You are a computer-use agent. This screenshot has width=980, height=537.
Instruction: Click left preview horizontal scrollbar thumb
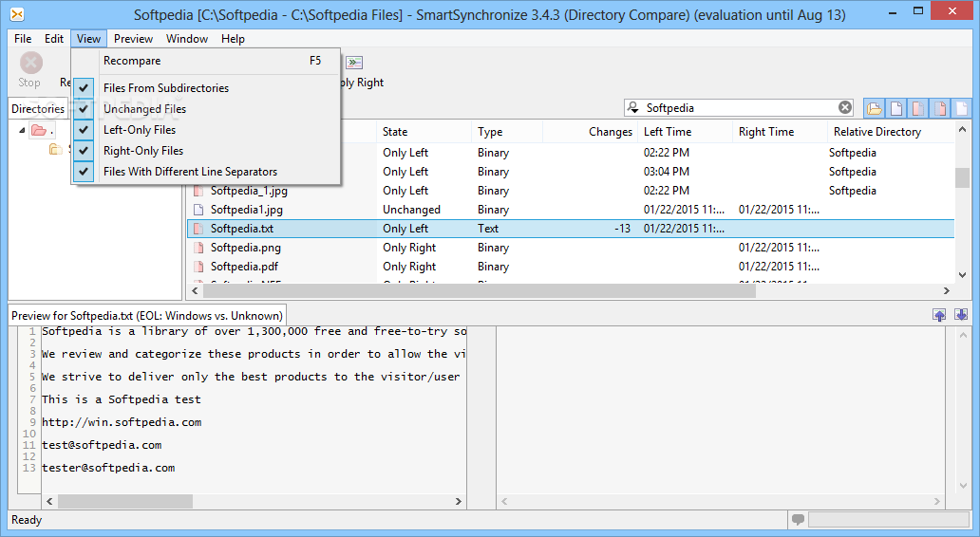(x=125, y=501)
